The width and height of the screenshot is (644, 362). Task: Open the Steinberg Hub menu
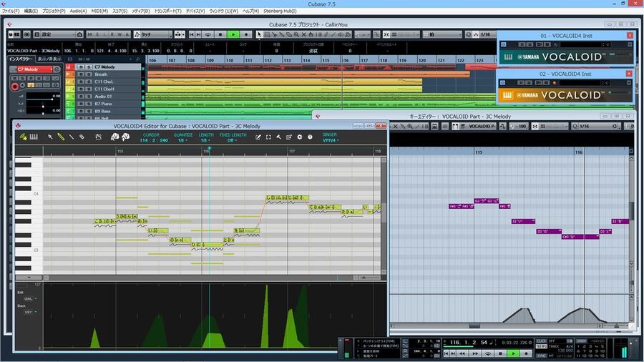click(x=280, y=11)
